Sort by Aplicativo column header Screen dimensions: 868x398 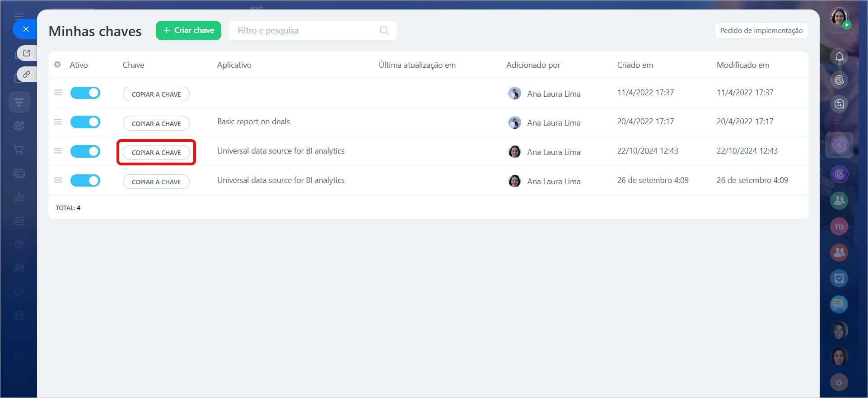(x=234, y=65)
